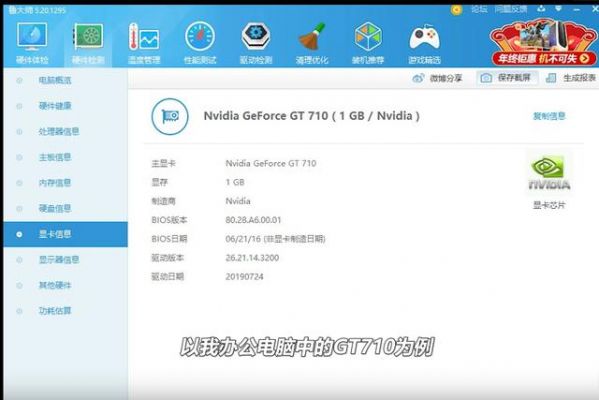Open 驱动检测 driver detection gear icon
This screenshot has width=599, height=400.
[x=256, y=36]
